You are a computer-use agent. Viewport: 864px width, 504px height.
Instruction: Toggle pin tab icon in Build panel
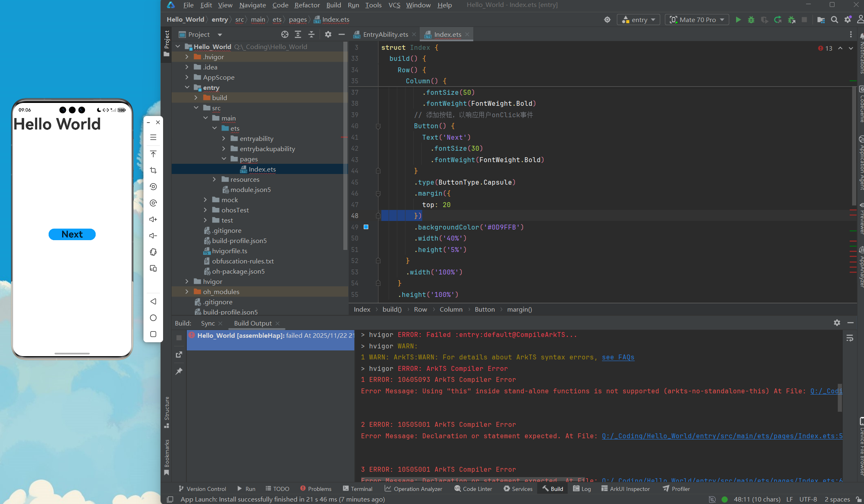[179, 371]
